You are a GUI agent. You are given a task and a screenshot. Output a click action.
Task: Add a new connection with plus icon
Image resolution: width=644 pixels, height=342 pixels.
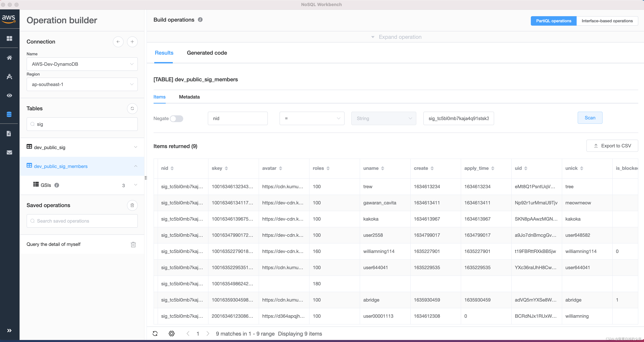point(132,41)
